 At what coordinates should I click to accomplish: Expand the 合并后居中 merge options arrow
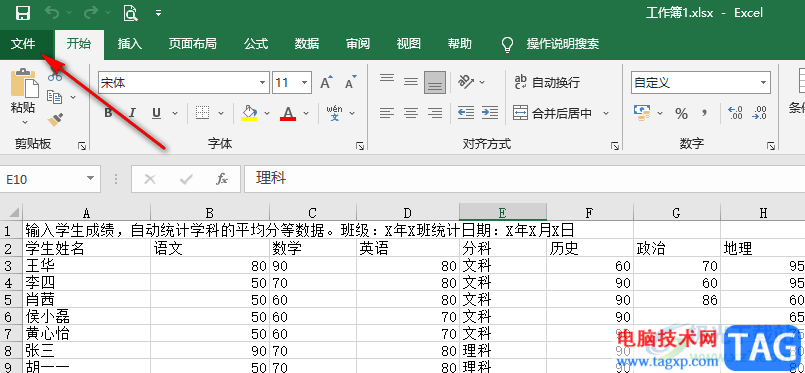point(606,113)
